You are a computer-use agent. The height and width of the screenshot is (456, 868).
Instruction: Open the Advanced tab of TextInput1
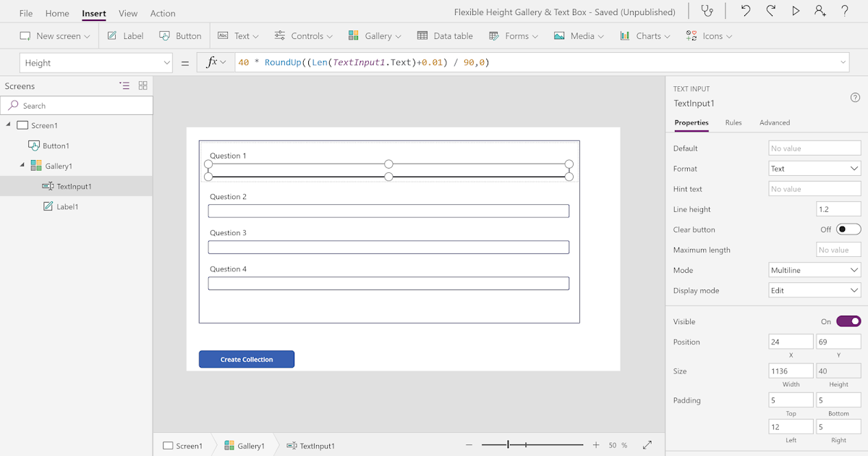click(x=774, y=122)
